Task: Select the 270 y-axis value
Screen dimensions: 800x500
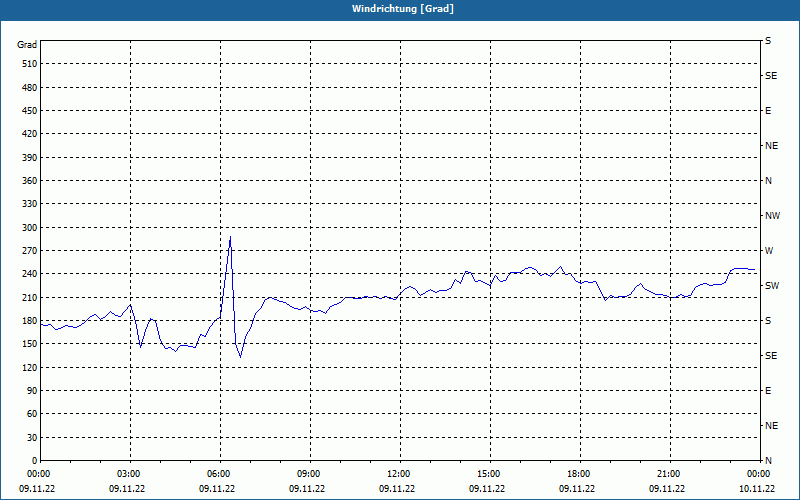Action: click(x=30, y=251)
